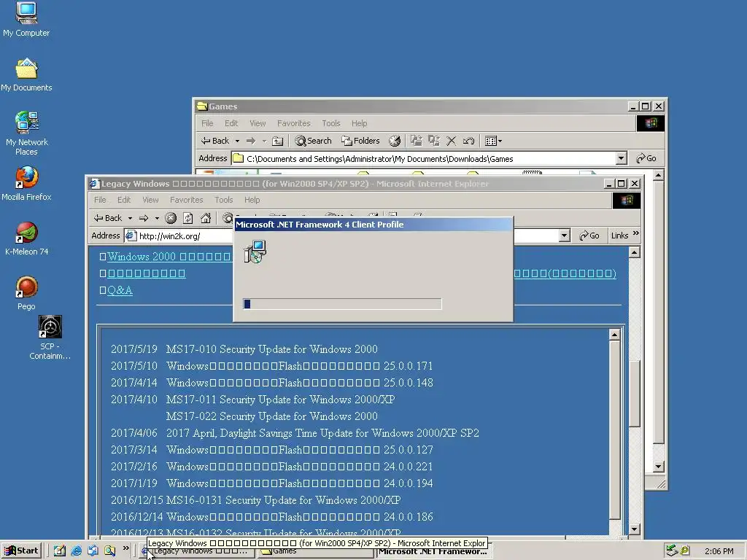The height and width of the screenshot is (560, 747).
Task: Open Tools menu in Games window
Action: (x=330, y=123)
